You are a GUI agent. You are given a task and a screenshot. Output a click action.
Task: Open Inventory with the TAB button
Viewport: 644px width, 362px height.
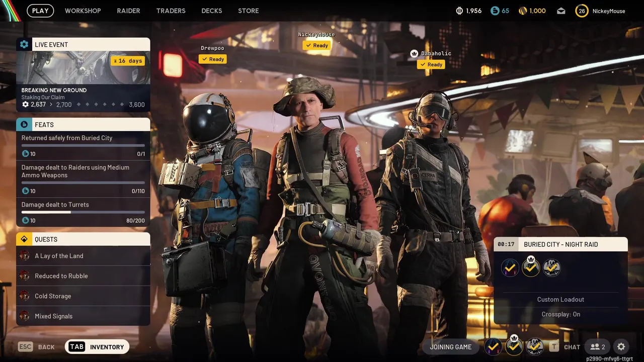(x=97, y=347)
